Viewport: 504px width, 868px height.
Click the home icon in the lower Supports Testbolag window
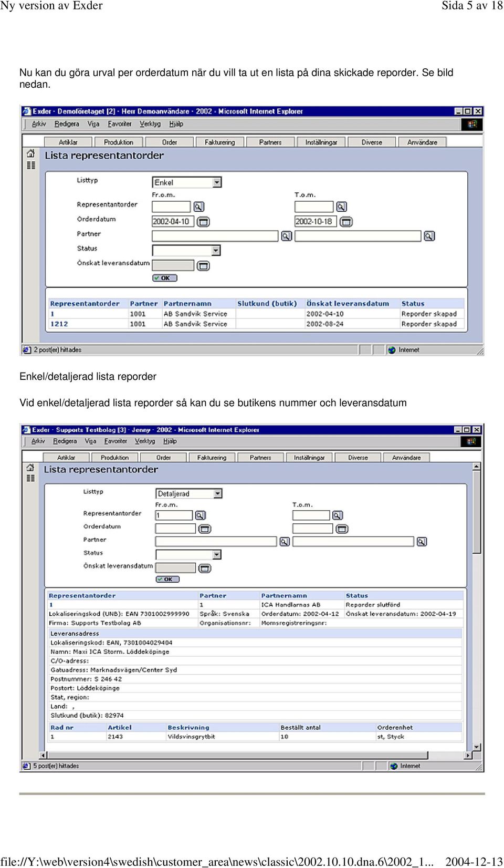[30, 468]
